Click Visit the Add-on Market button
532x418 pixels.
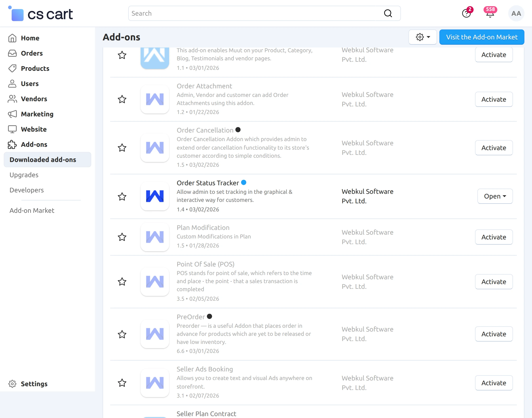click(482, 37)
